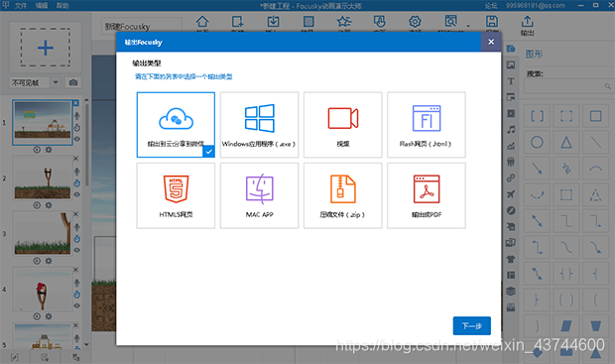Open the hyperlink tool in right sidebar
This screenshot has height=364, width=615.
point(511,179)
